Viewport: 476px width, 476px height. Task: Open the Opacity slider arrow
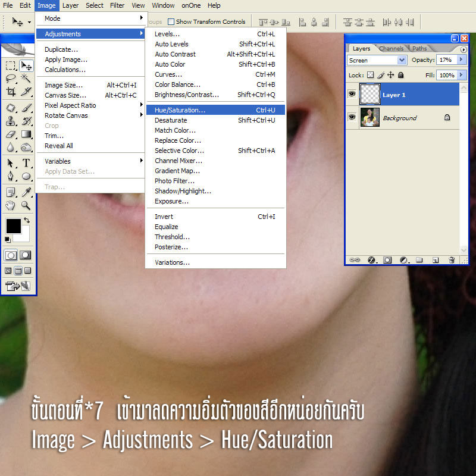click(x=461, y=59)
